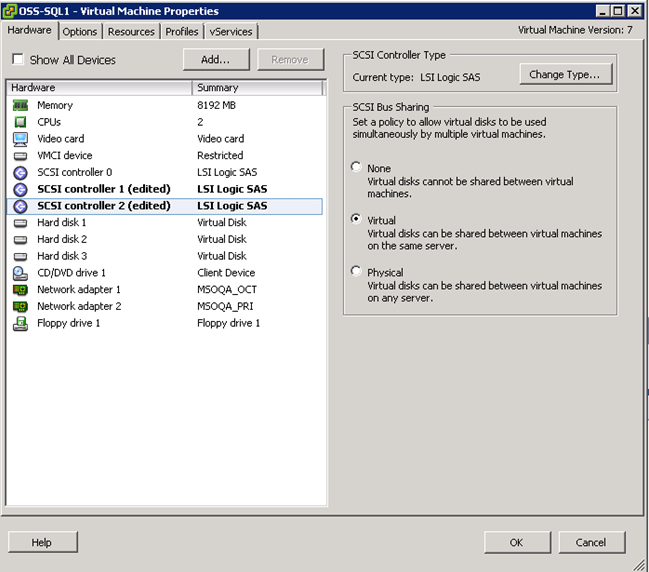
Task: Click the Change Type... button
Action: point(566,74)
